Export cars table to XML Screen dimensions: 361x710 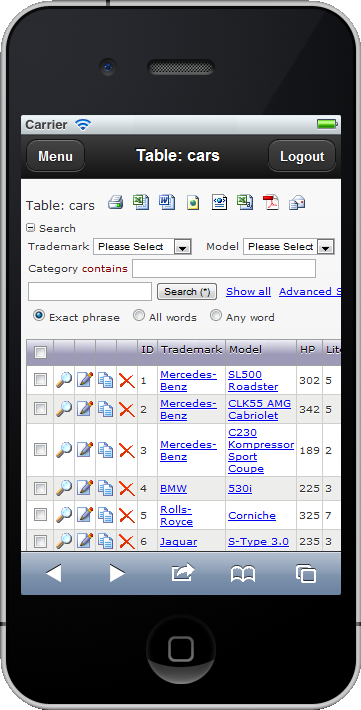pyautogui.click(x=219, y=202)
